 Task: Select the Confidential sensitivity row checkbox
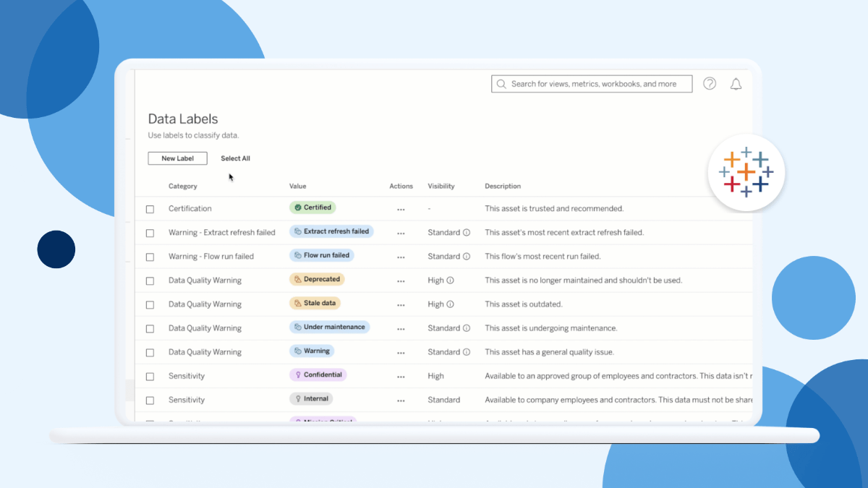click(x=150, y=377)
